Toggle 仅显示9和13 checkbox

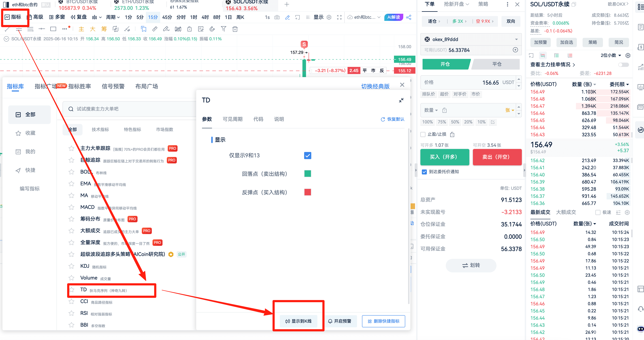pos(308,156)
